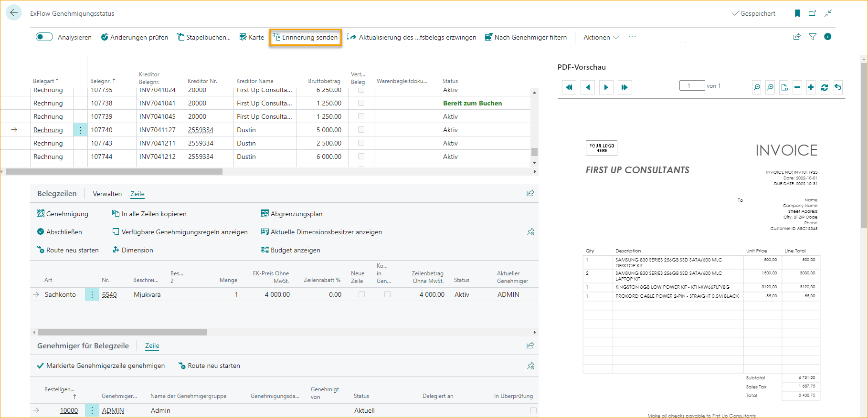Viewport: 868px width, 418px height.
Task: Click In alle Zeilen kopieren
Action: click(149, 214)
